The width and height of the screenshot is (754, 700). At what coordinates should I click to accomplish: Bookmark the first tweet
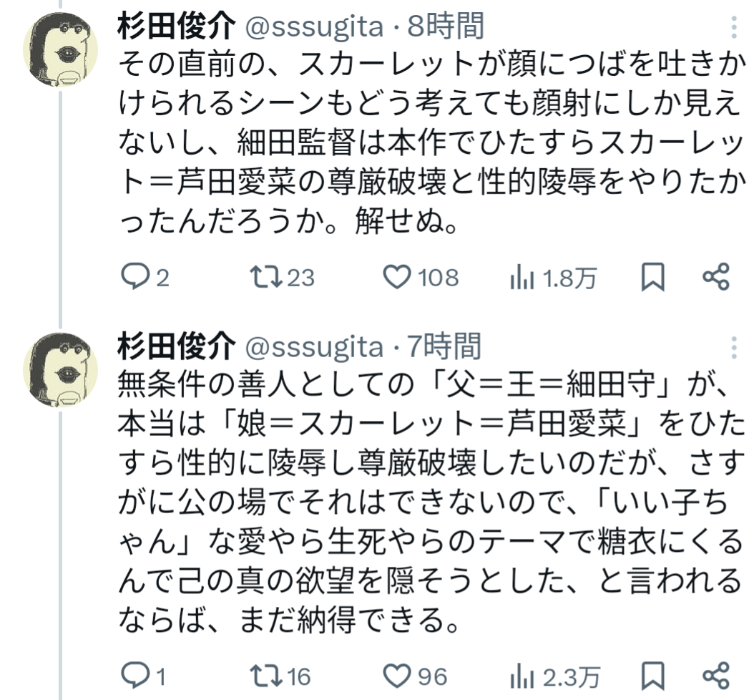coord(652,278)
